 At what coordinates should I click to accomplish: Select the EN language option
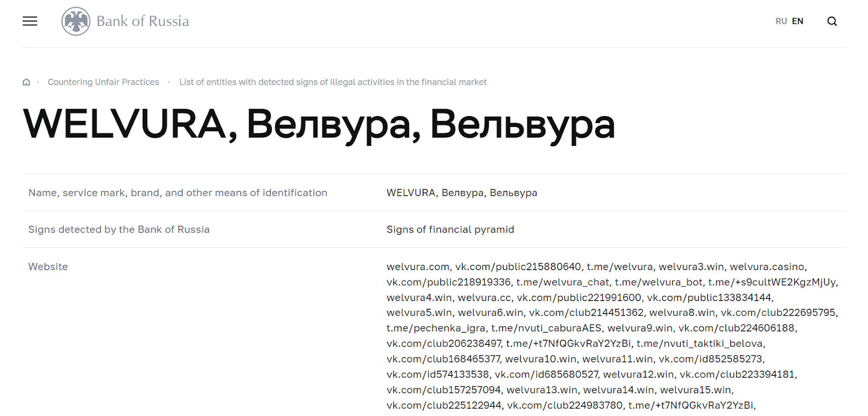[x=797, y=21]
